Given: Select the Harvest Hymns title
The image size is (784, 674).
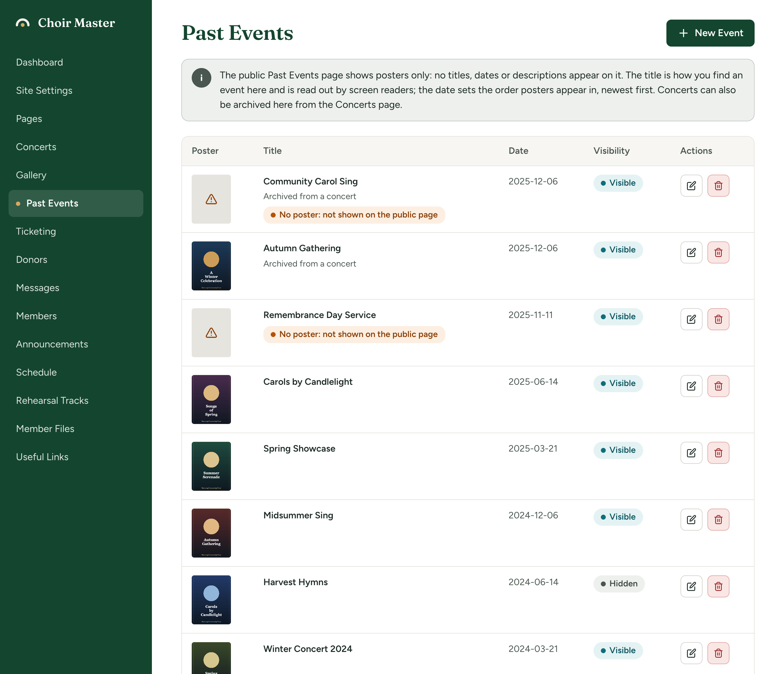Looking at the screenshot, I should pyautogui.click(x=296, y=582).
